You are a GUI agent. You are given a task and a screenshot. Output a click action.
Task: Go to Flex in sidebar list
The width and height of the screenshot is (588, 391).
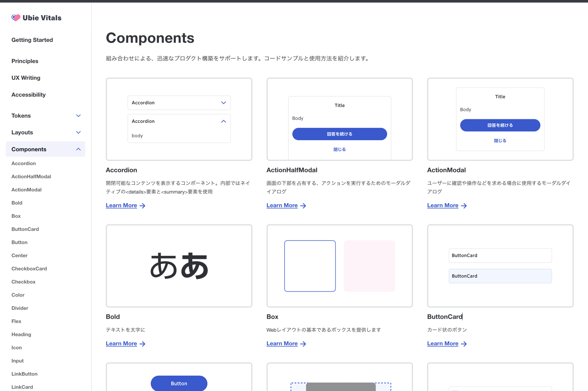pos(16,321)
